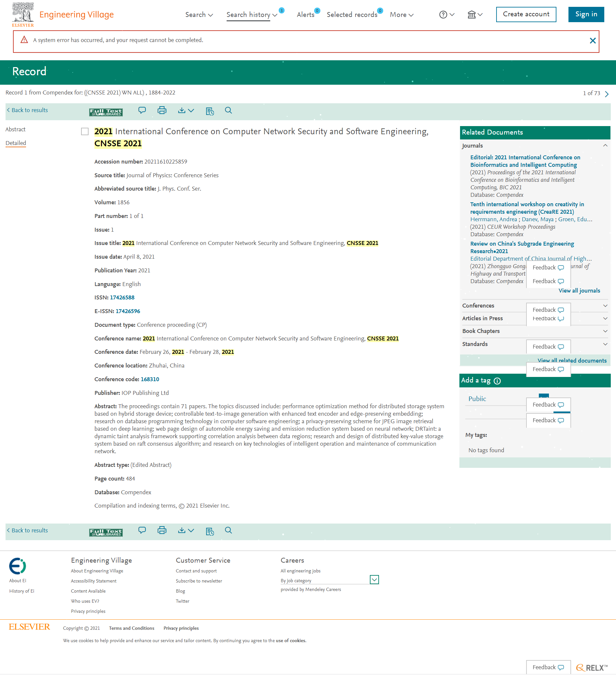Click top toolbar magnifier search icon

[229, 110]
